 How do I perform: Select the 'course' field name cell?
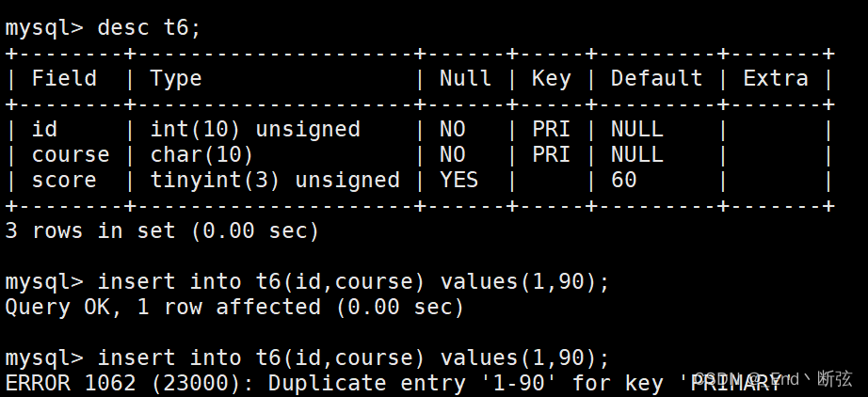click(x=71, y=154)
